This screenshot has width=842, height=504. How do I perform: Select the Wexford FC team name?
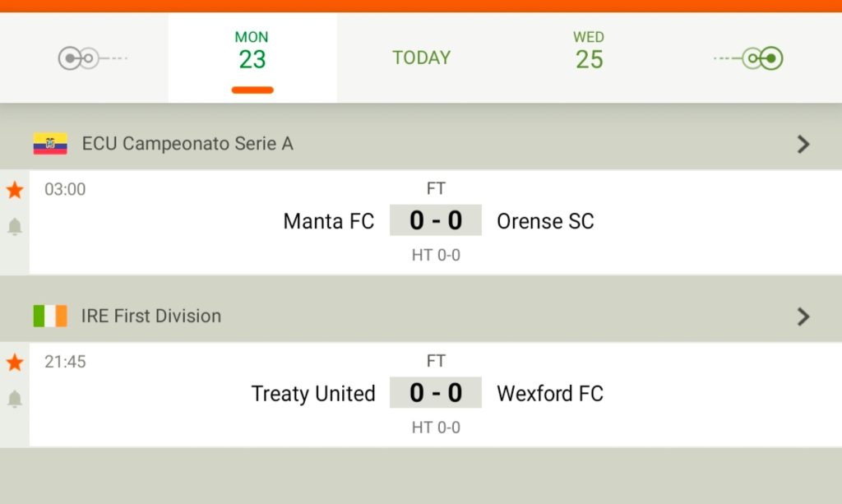coord(550,394)
